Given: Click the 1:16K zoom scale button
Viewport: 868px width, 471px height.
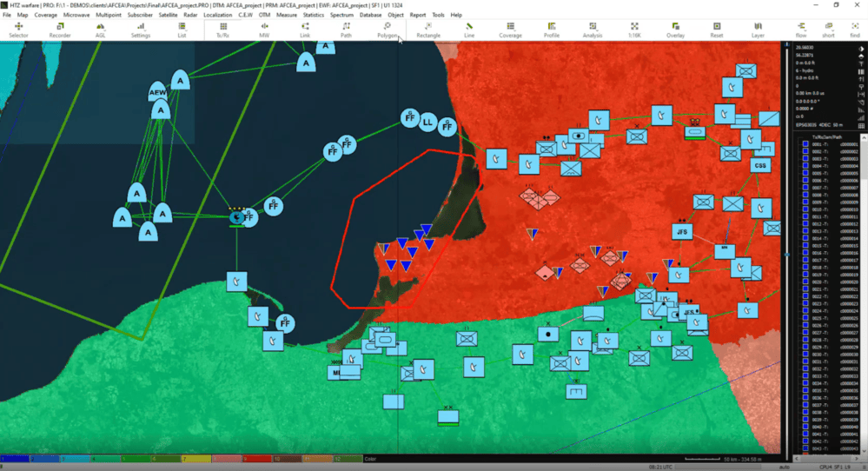Looking at the screenshot, I should [x=634, y=30].
